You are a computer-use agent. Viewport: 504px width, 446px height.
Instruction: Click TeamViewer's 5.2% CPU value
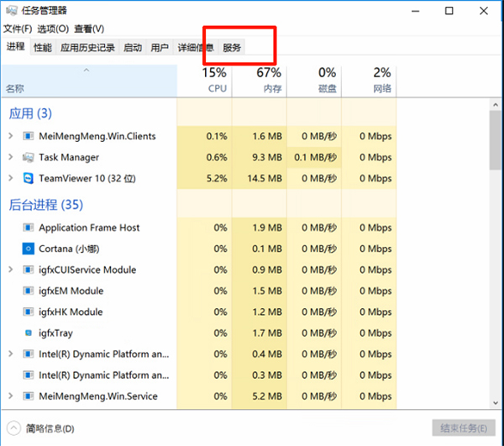coord(217,178)
